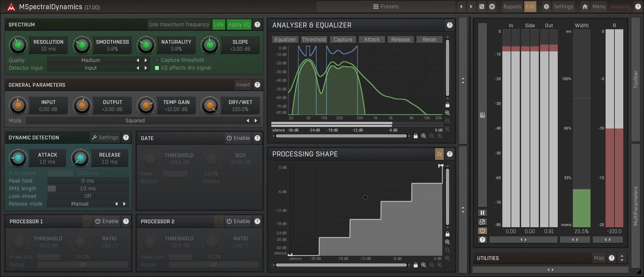Enable Processor 1
The width and height of the screenshot is (644, 277).
pos(107,222)
